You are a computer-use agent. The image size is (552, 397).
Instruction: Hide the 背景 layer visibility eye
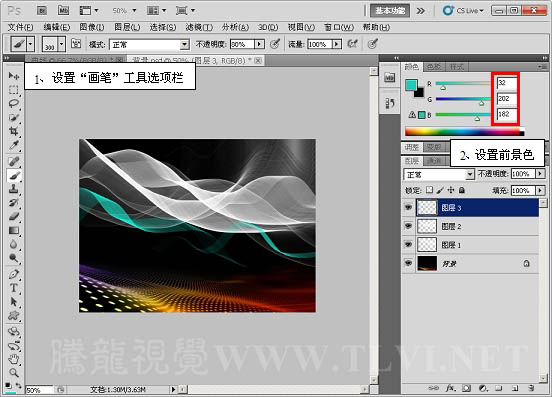click(x=408, y=263)
